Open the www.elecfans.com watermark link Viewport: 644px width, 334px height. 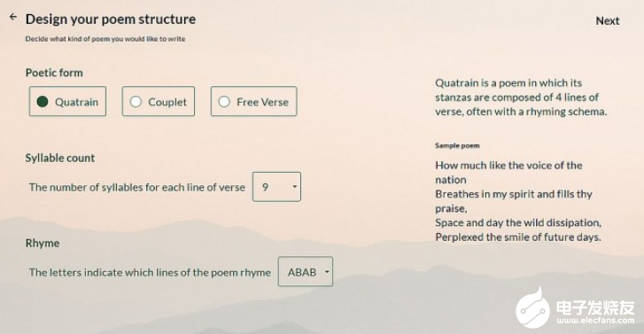click(595, 321)
